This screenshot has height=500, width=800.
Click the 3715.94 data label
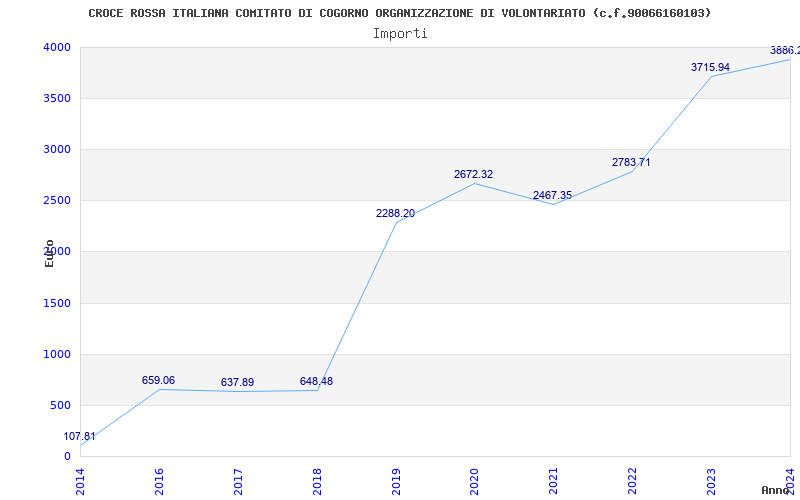coord(710,67)
